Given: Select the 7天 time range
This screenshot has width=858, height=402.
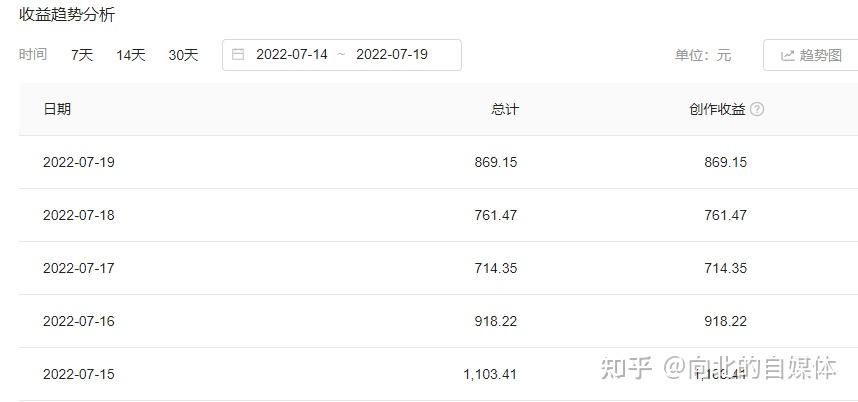Looking at the screenshot, I should [82, 55].
